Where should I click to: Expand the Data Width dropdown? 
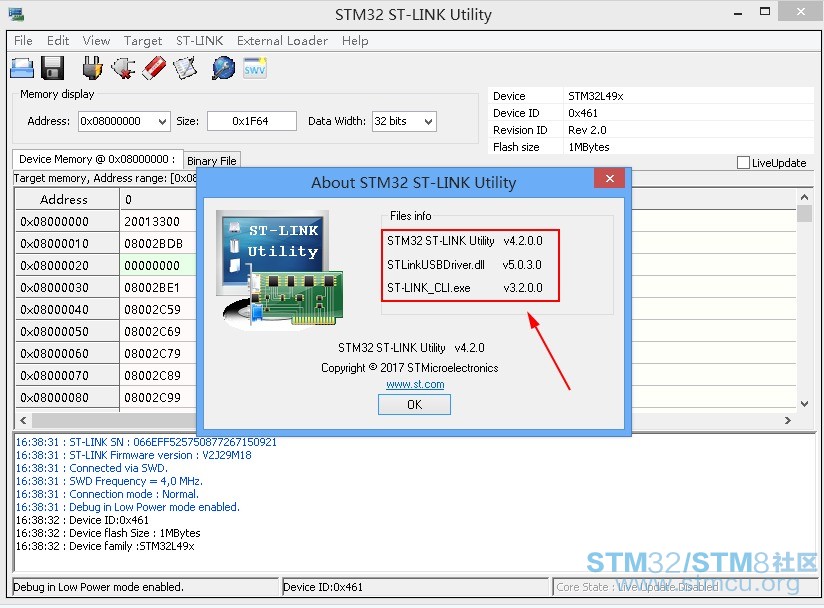(x=428, y=121)
